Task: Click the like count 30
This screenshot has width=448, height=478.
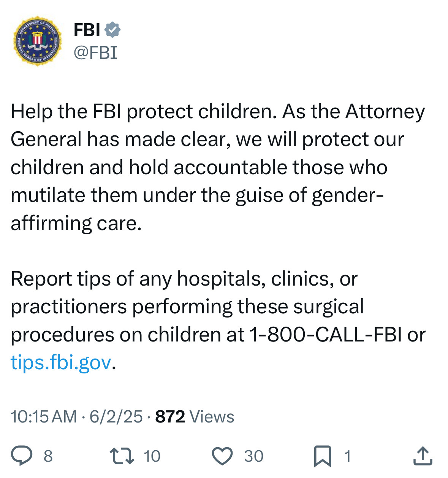Action: click(x=253, y=456)
